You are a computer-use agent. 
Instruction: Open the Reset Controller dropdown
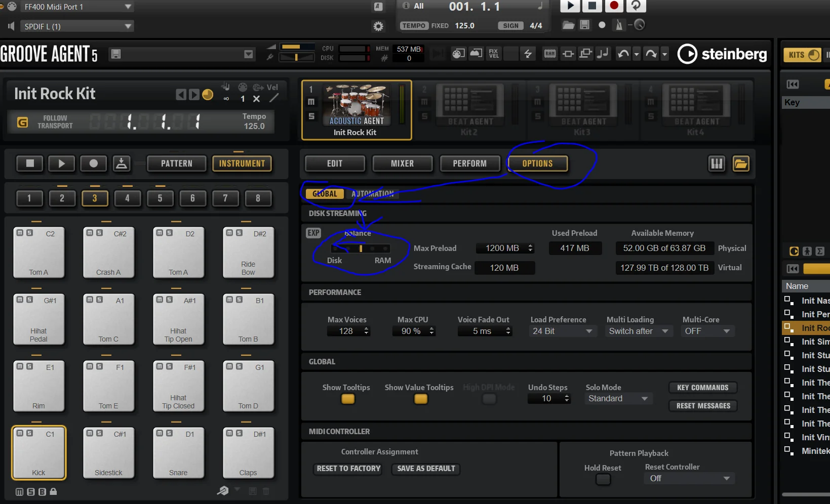point(690,478)
